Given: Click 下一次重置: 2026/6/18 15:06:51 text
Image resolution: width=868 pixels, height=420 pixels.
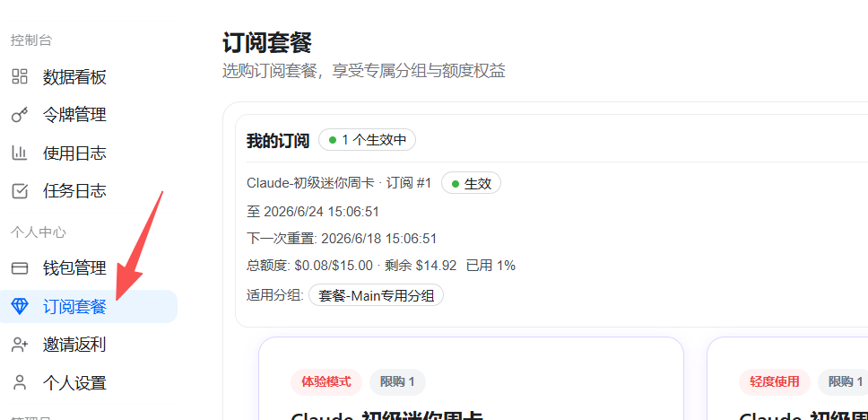Looking at the screenshot, I should click(x=342, y=239).
